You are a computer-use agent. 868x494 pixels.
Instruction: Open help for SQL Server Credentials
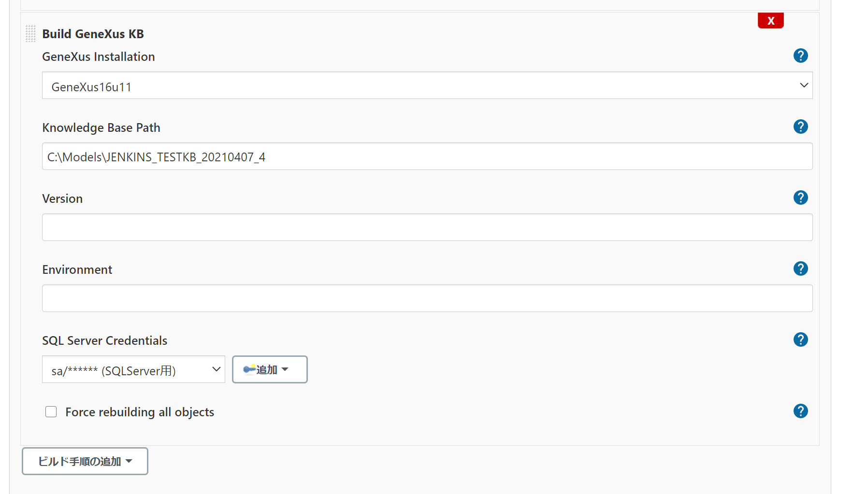click(800, 339)
